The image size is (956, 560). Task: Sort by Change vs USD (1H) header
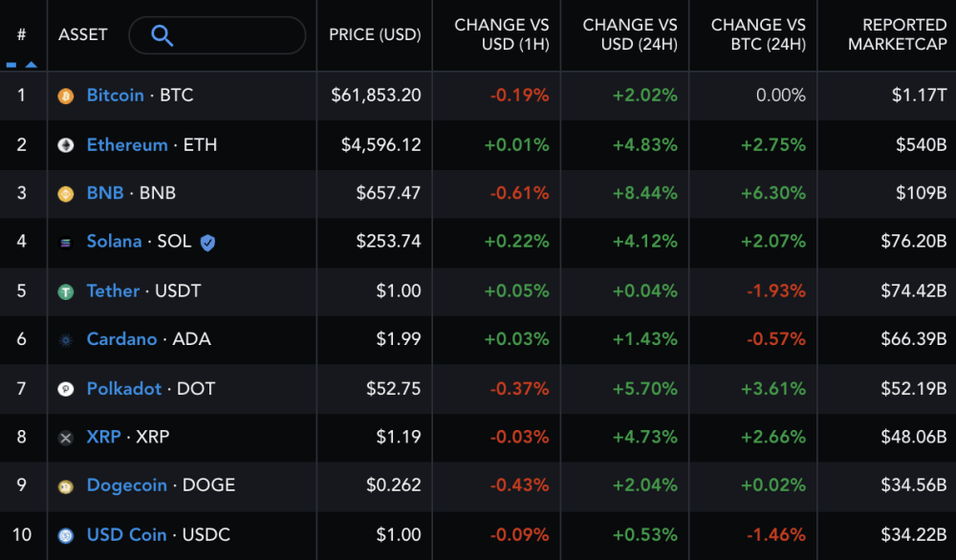pos(502,34)
